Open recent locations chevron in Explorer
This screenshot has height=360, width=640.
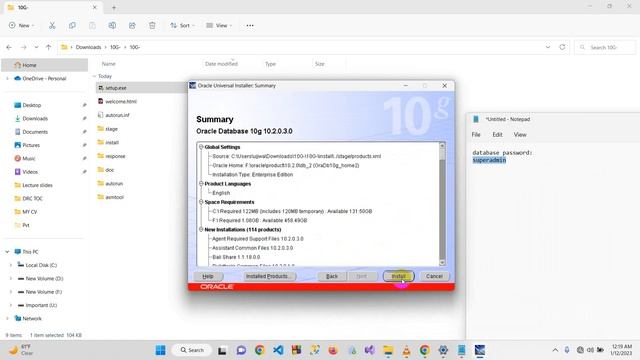coord(36,47)
